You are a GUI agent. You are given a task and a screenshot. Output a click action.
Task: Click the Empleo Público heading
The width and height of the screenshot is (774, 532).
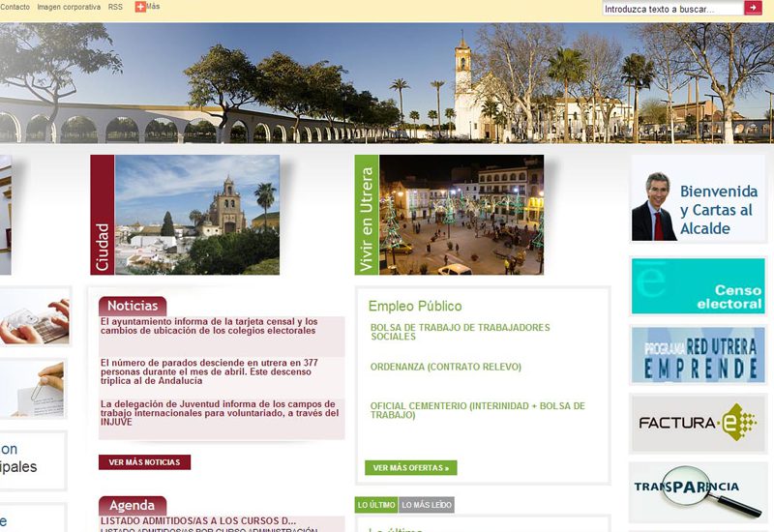pos(415,306)
